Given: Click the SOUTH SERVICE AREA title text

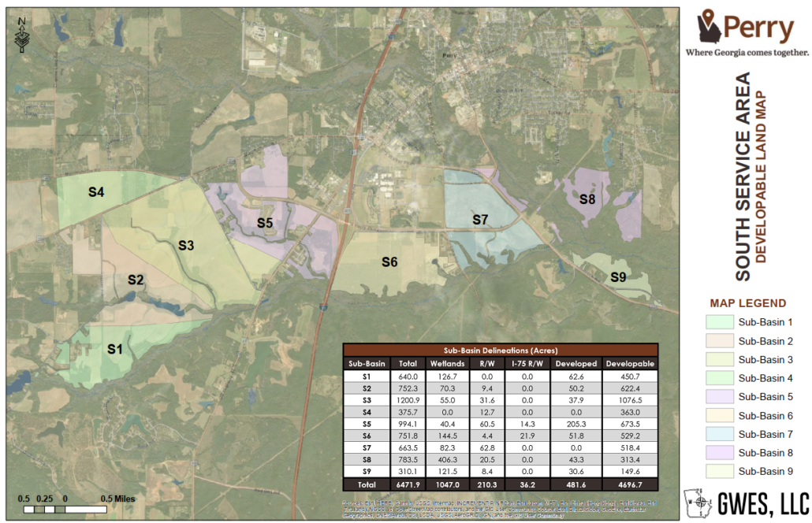Looking at the screenshot, I should (x=743, y=176).
